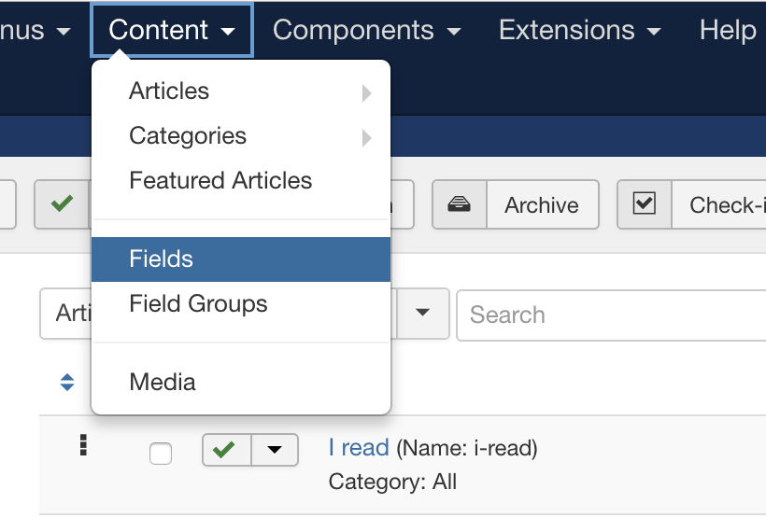
Task: Open Featured Articles from Content menu
Action: [x=220, y=180]
